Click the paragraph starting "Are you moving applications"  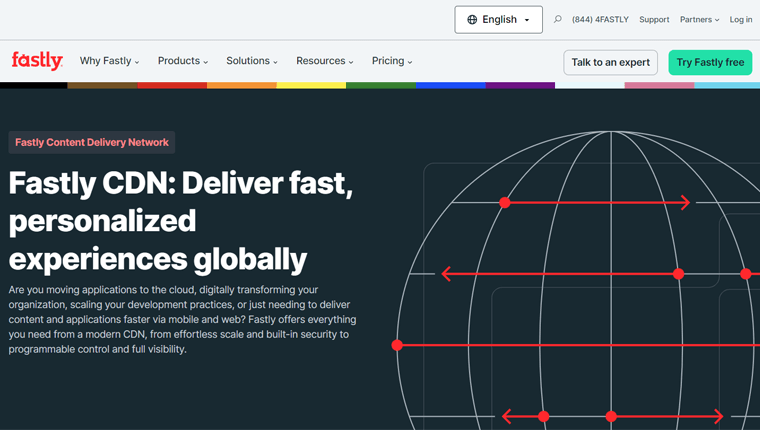click(x=182, y=319)
